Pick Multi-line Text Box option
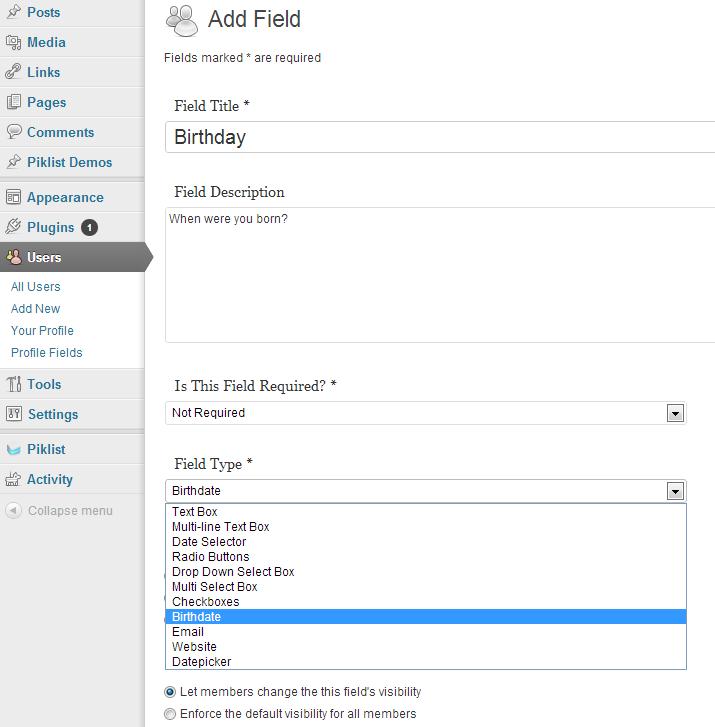The width and height of the screenshot is (715, 727). [221, 527]
